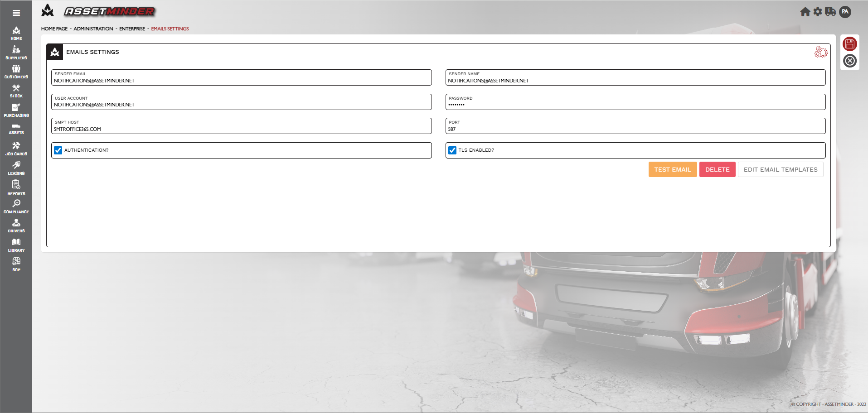Open the Drivers sidebar item
The image size is (868, 413).
click(16, 226)
